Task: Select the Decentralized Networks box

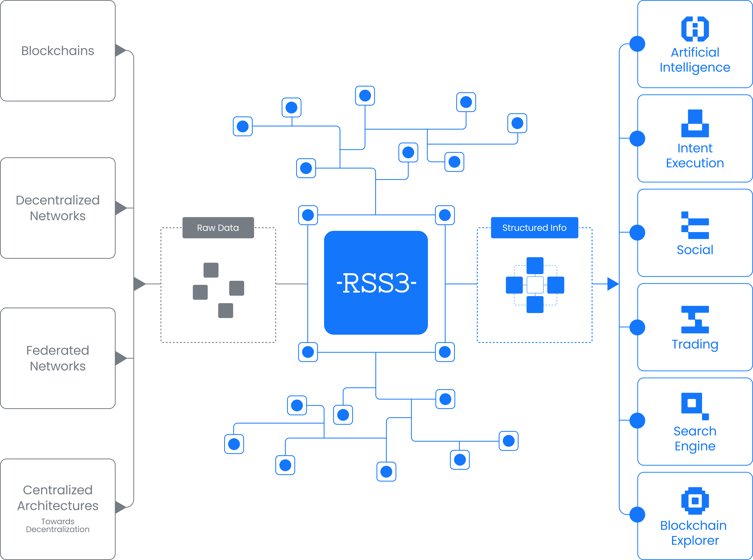Action: [58, 208]
